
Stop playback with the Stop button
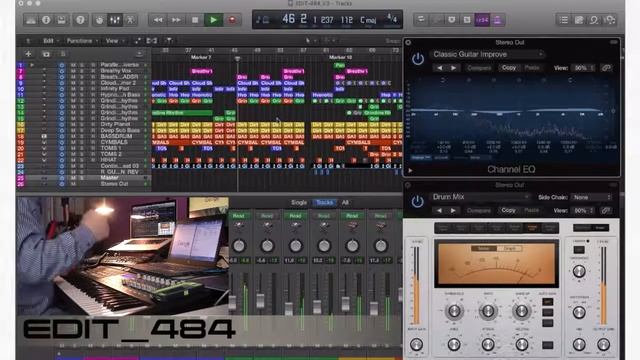(195, 20)
